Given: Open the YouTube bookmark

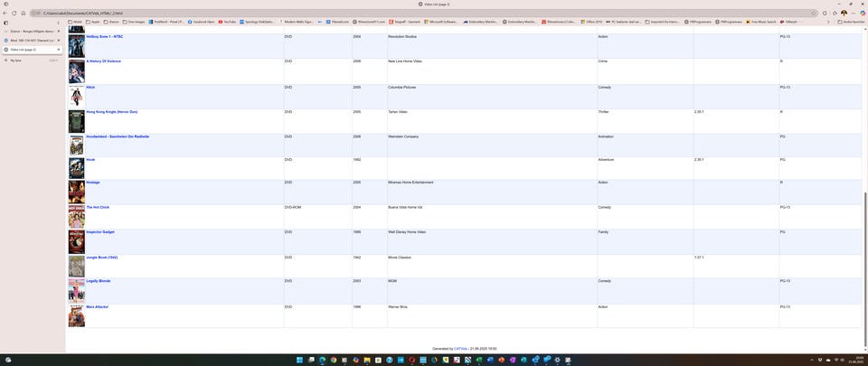Looking at the screenshot, I should [x=228, y=22].
